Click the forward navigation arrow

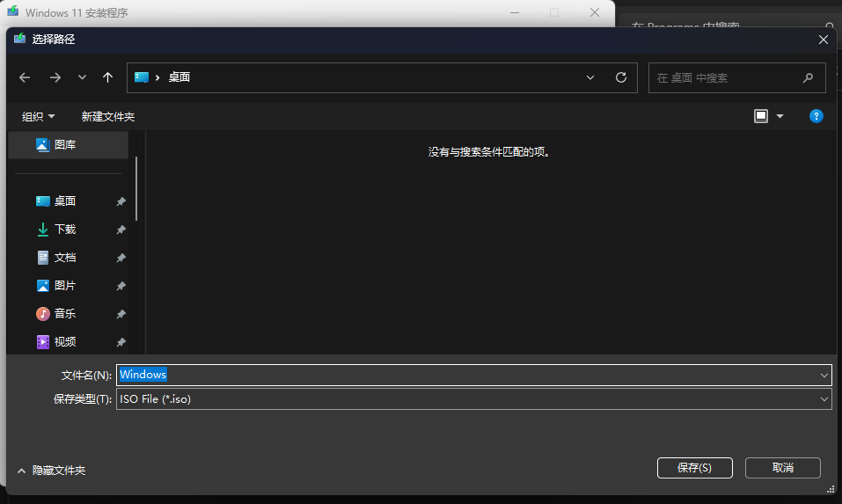(x=55, y=77)
